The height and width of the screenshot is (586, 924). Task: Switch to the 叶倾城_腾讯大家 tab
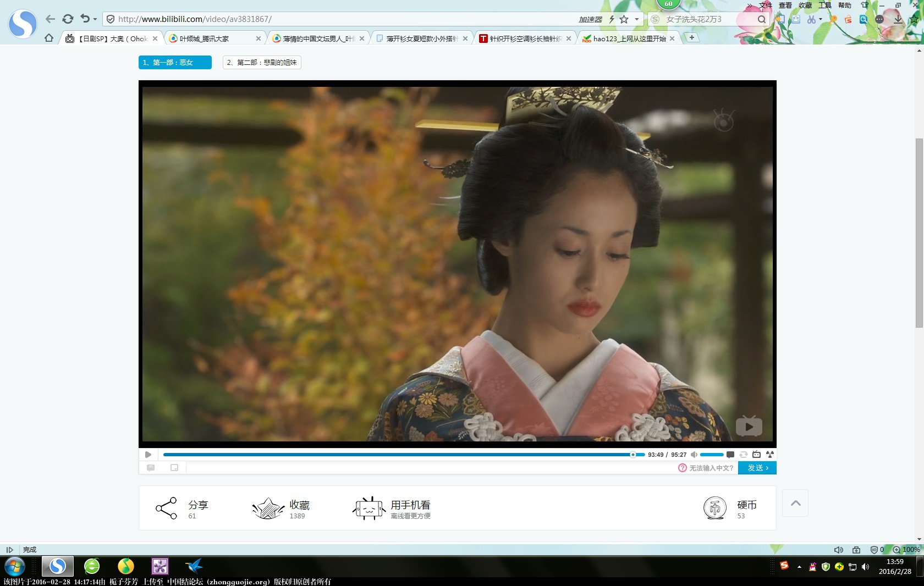(x=215, y=38)
